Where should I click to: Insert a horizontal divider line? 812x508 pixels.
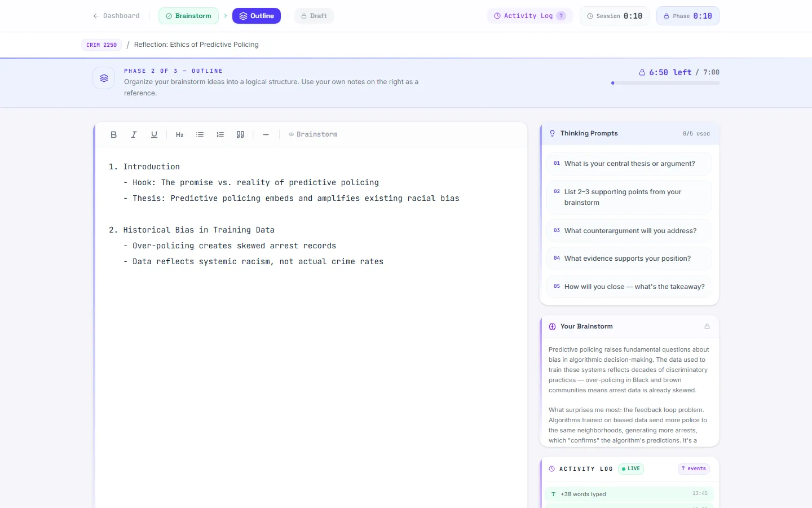click(x=266, y=134)
